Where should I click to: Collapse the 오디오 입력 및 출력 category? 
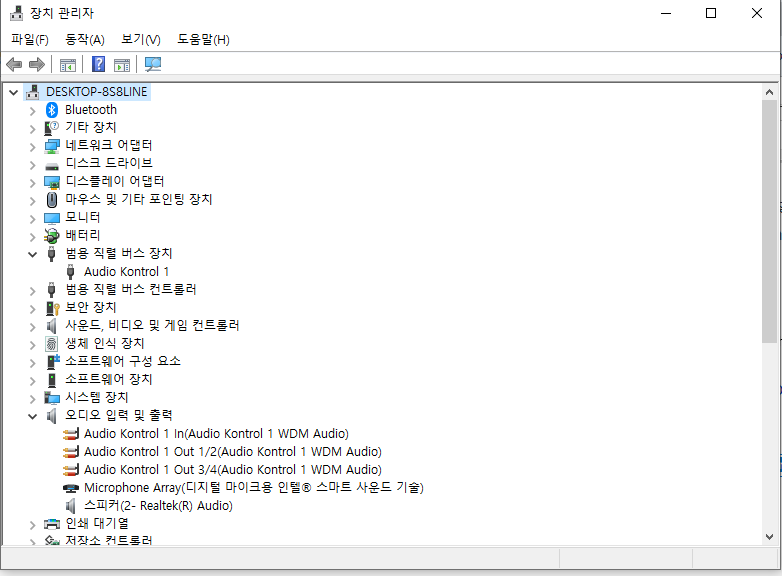(x=32, y=416)
